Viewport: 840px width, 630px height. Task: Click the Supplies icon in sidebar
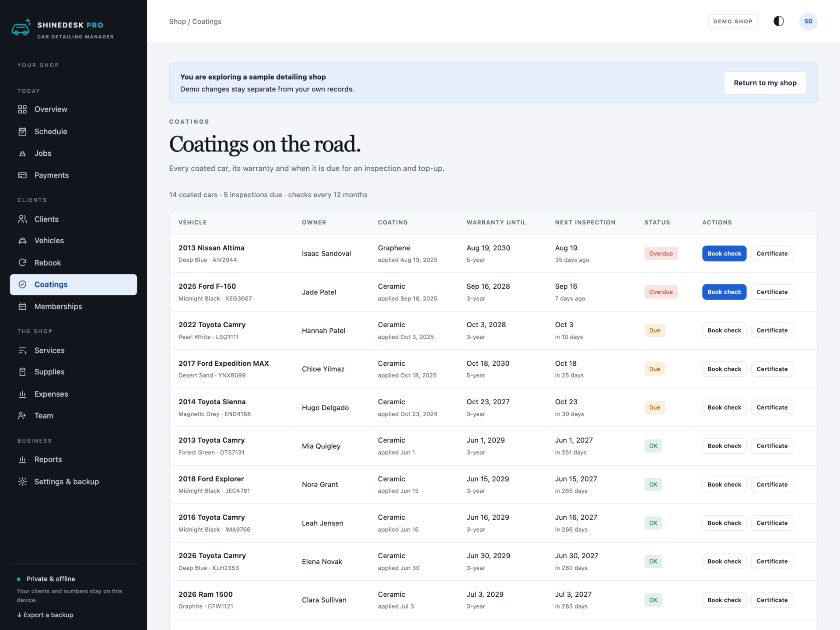(22, 372)
